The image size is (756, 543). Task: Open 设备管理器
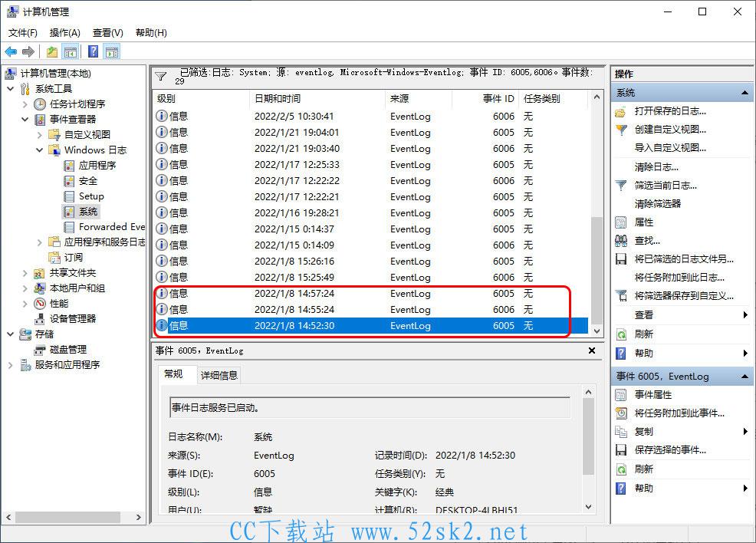tap(72, 319)
